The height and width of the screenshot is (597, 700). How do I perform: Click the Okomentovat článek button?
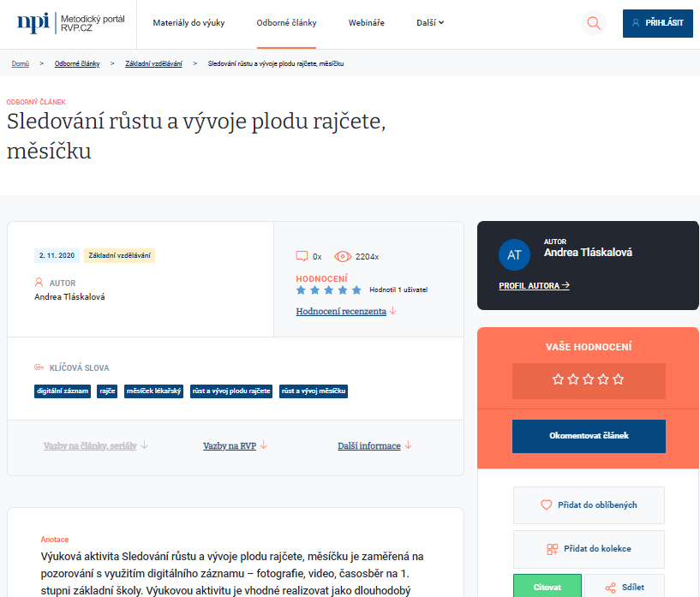point(589,436)
